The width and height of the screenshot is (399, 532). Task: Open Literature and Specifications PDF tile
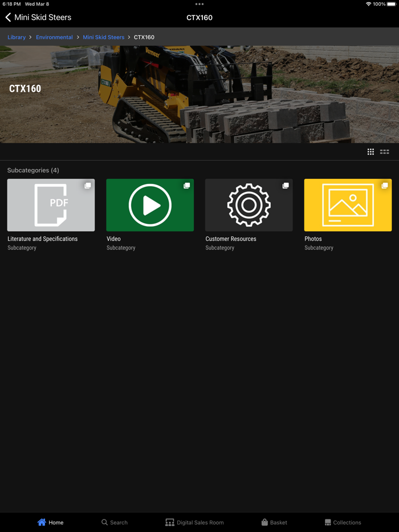(51, 205)
